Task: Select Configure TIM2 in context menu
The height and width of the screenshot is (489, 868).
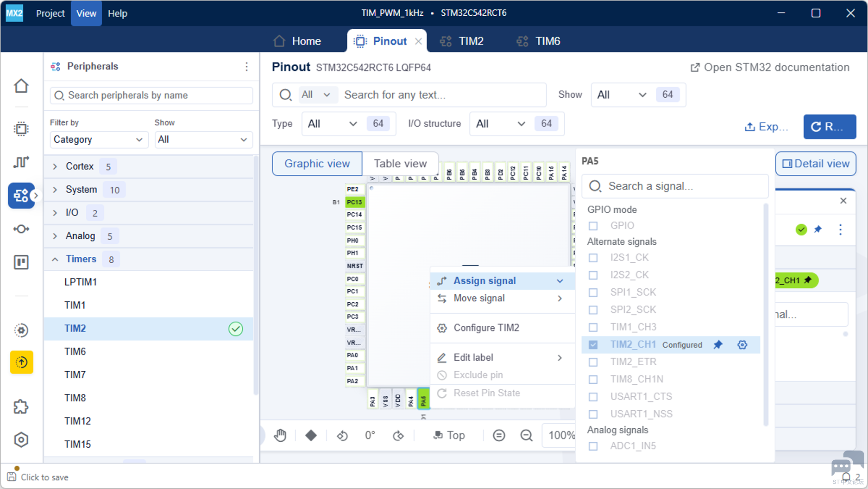Action: tap(502, 328)
